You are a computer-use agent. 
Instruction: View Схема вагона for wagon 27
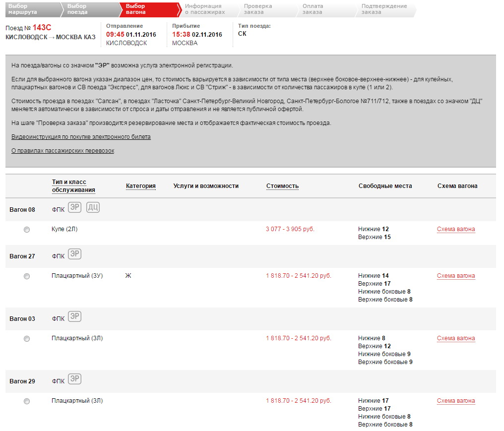click(x=456, y=276)
